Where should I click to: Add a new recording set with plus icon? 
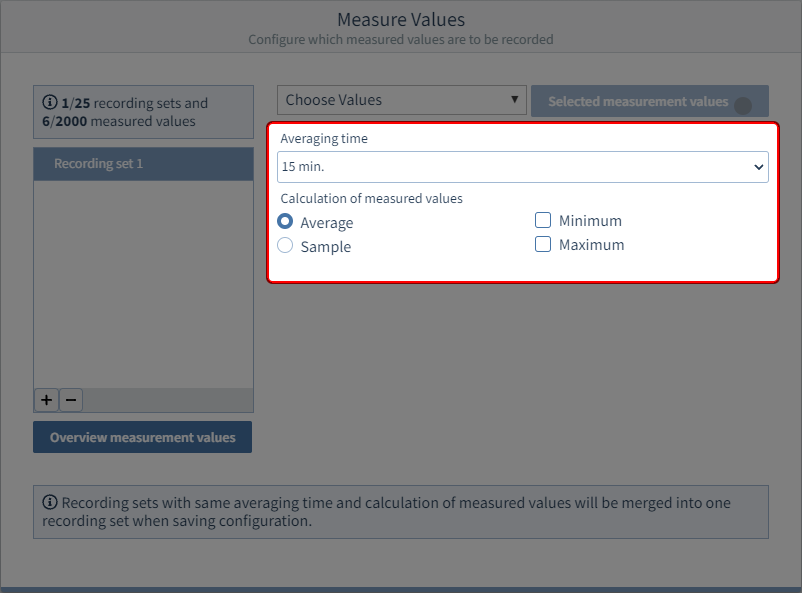tap(46, 400)
